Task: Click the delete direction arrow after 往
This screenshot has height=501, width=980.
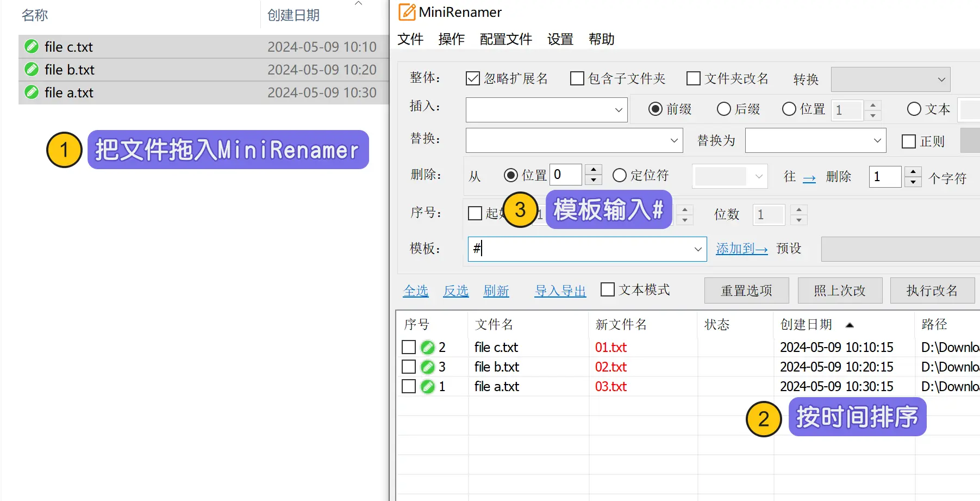Action: pos(809,178)
